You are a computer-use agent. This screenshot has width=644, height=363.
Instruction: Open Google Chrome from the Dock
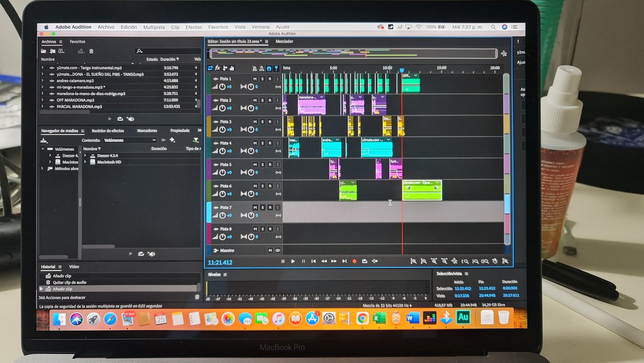362,318
